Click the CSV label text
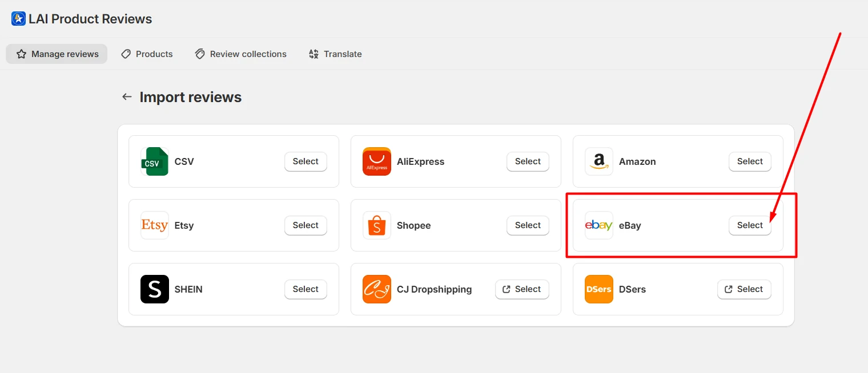The width and height of the screenshot is (868, 373). [184, 161]
